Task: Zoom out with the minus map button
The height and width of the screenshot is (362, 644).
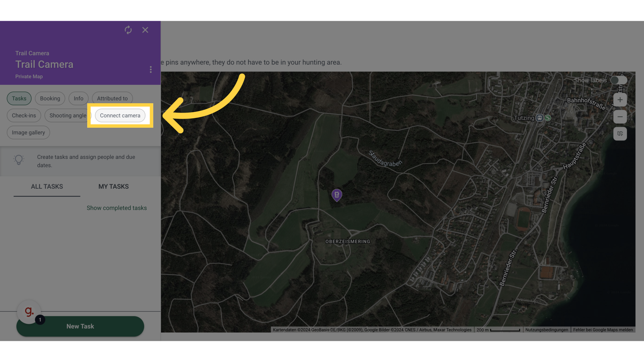Action: coord(620,117)
